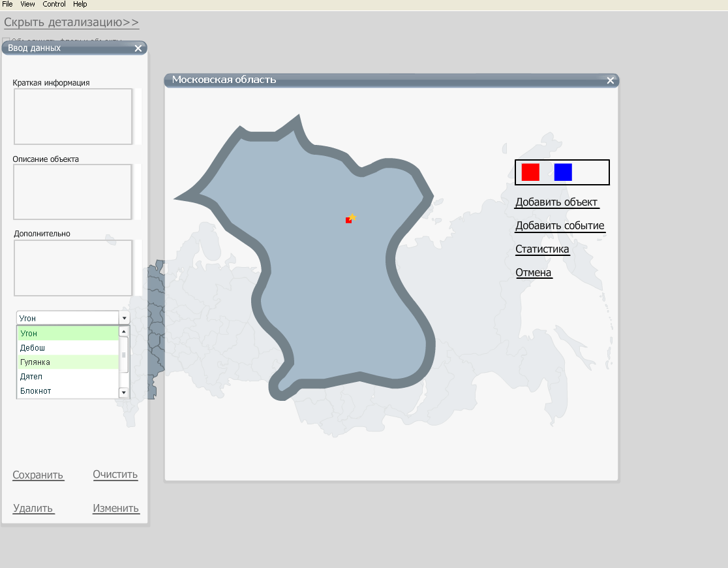The height and width of the screenshot is (568, 728).
Task: Click the dropdown list scroll-up arrow
Action: [124, 332]
